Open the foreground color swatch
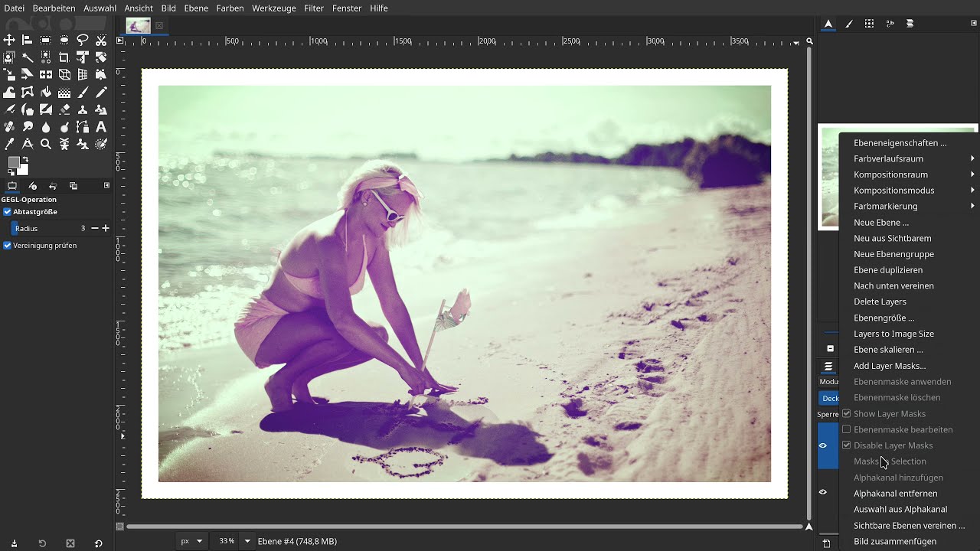The height and width of the screenshot is (551, 980). [x=14, y=162]
